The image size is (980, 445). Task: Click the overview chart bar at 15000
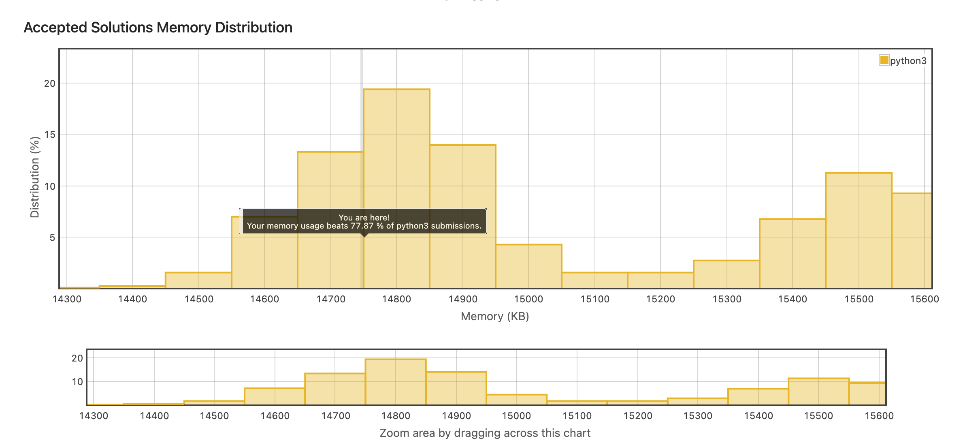tap(517, 399)
